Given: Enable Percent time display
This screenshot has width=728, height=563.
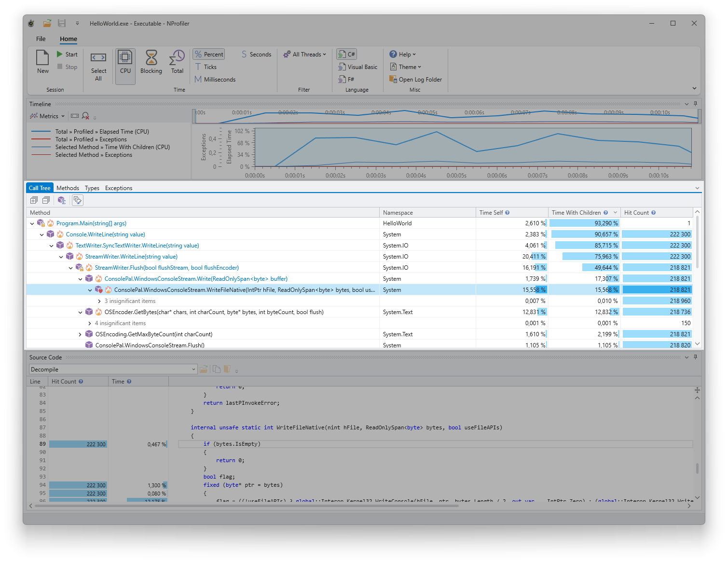Looking at the screenshot, I should click(209, 55).
